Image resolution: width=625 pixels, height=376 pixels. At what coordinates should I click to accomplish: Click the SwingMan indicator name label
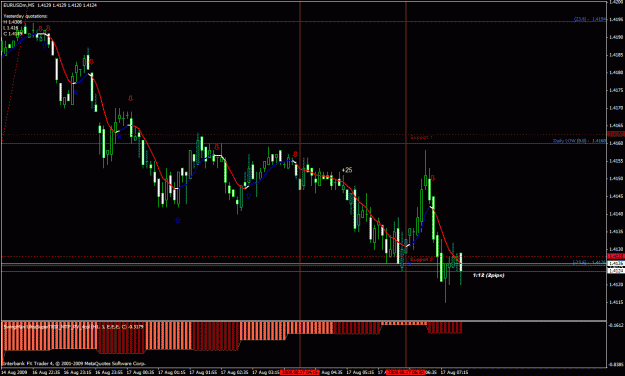tap(73, 327)
